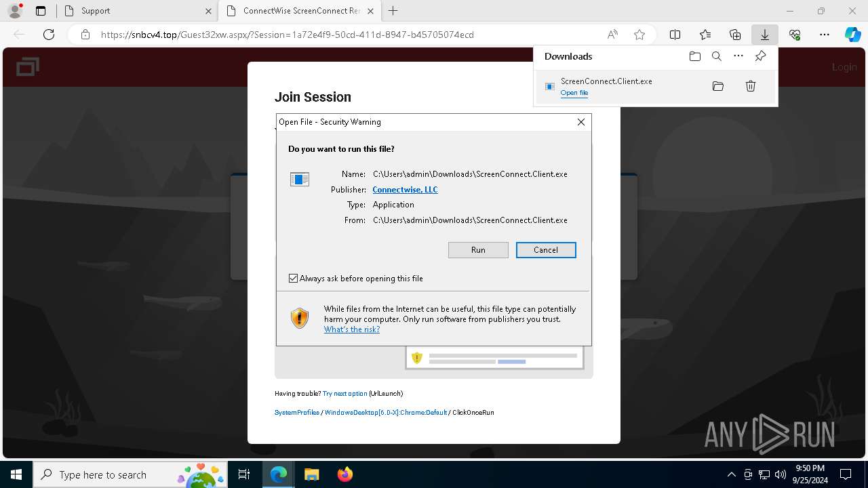Screen dimensions: 868x488
Task: Click the ScreenConnect logo on page
Action: [28, 66]
